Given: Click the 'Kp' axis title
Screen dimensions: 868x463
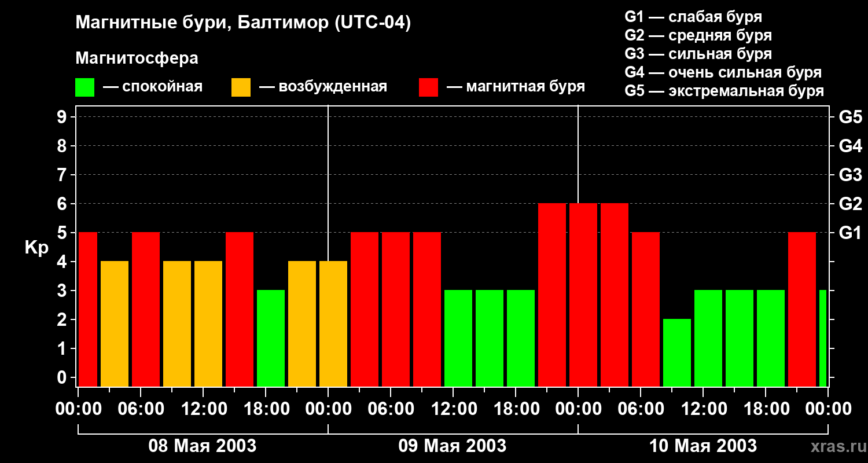Looking at the screenshot, I should tap(36, 248).
